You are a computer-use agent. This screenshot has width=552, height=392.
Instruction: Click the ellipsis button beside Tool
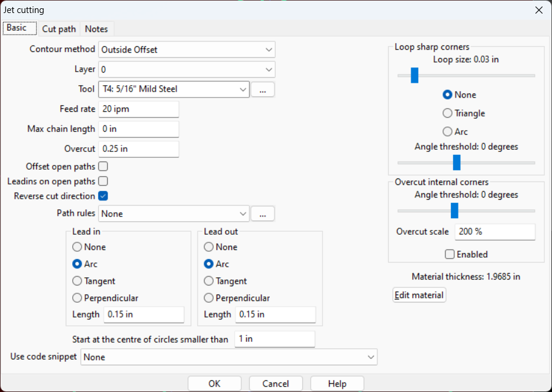[263, 89]
